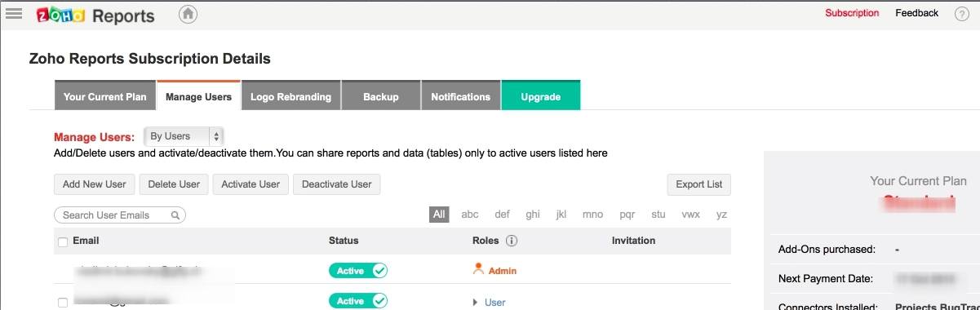Check the select-all Email checkbox
The width and height of the screenshot is (980, 310).
pyautogui.click(x=63, y=241)
